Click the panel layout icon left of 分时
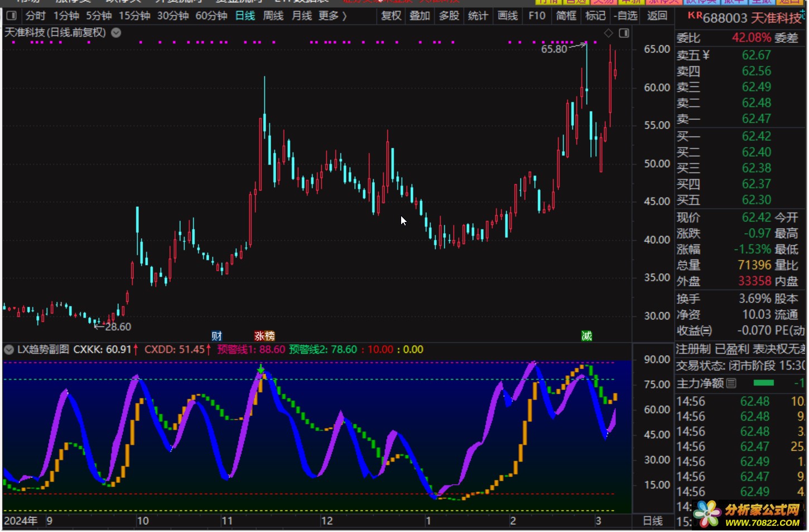Viewport: 809px width, 532px height. pyautogui.click(x=11, y=16)
